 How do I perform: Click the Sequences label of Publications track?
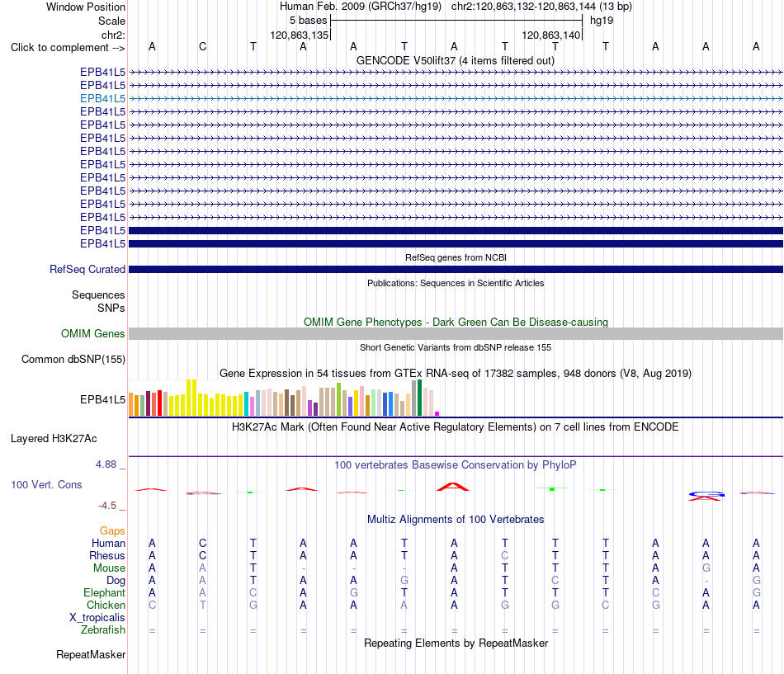click(98, 295)
